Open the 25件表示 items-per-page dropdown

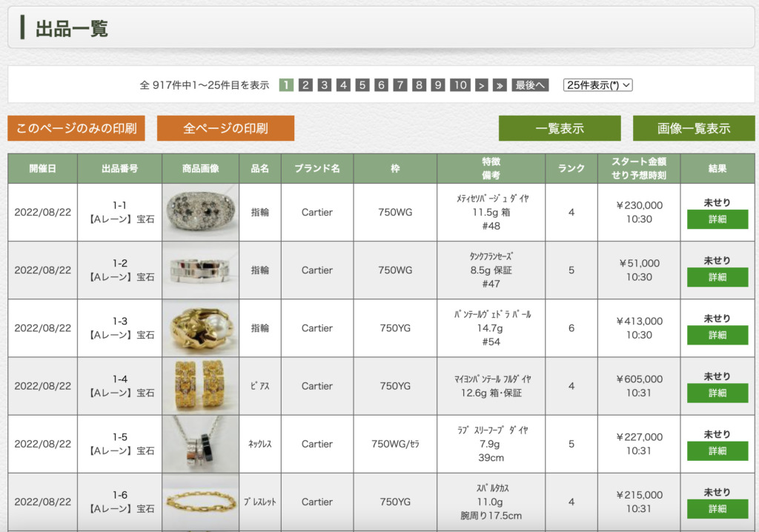(598, 85)
